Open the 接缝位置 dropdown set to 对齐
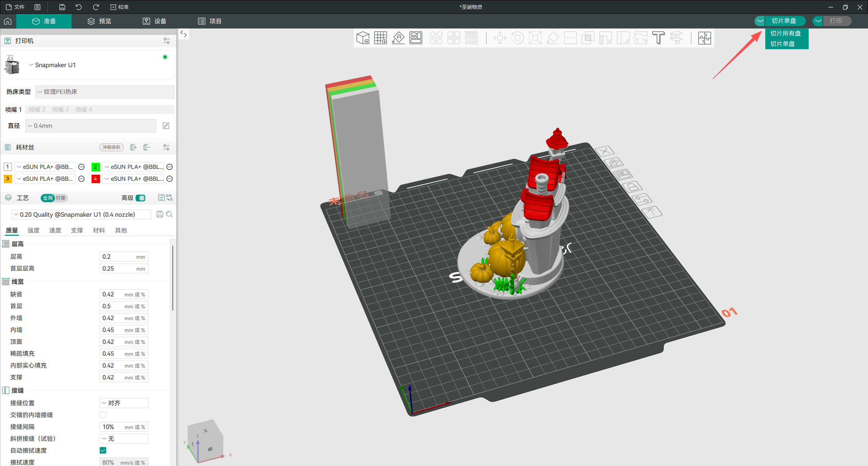Screen dimensions: 868x466 [x=124, y=403]
